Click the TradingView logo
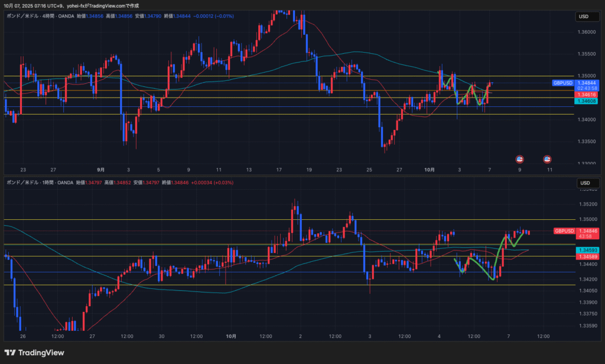Screen dimensions: 605x364 point(40,353)
